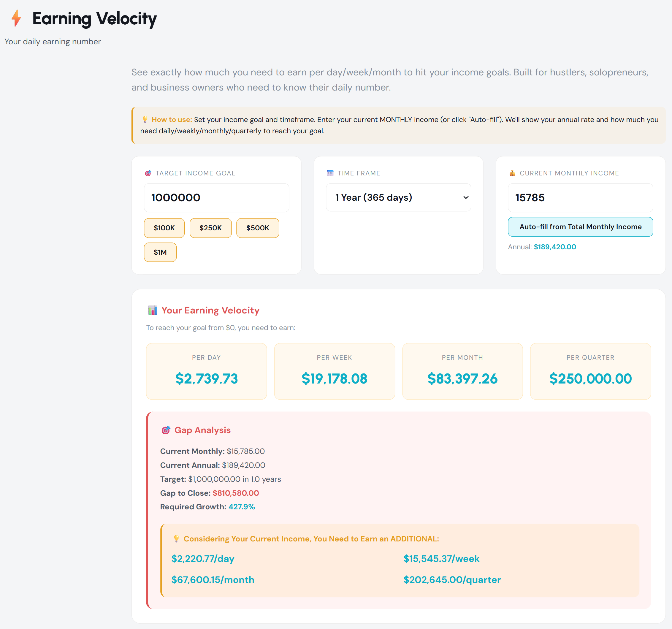
Task: Click inside the Target Income Goal input field
Action: tap(216, 197)
